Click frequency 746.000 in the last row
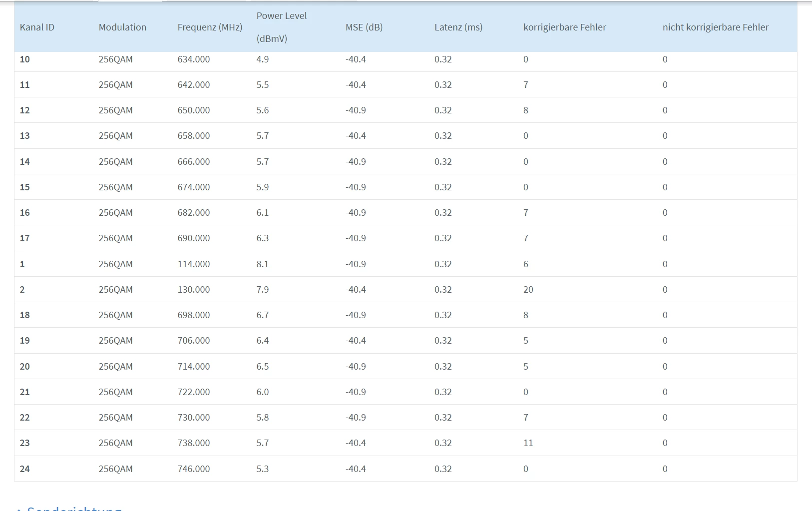Screen dimensions: 812x511 point(194,469)
